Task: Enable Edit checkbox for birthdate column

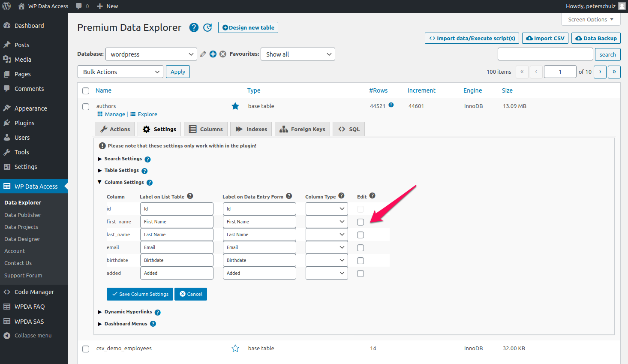Action: pyautogui.click(x=361, y=261)
